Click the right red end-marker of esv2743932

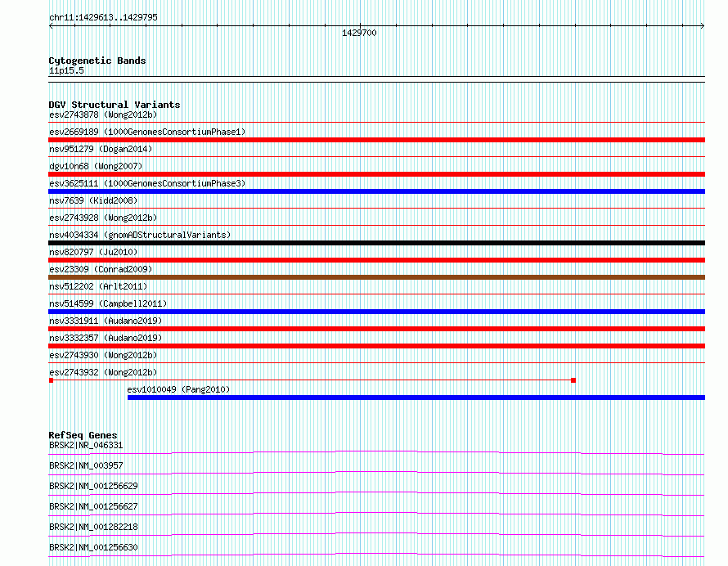click(573, 380)
